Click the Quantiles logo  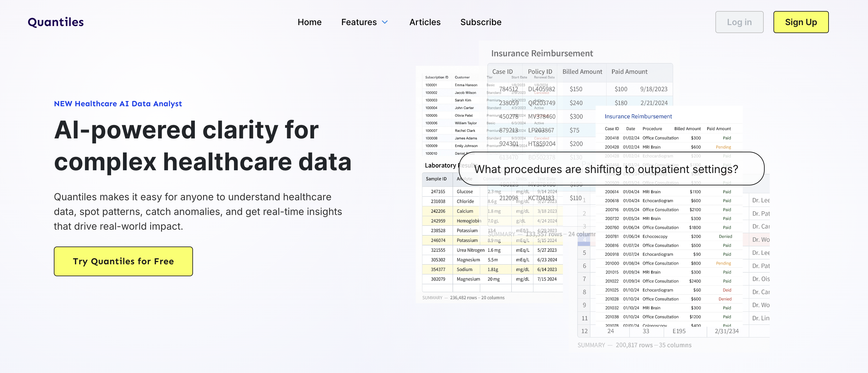56,22
